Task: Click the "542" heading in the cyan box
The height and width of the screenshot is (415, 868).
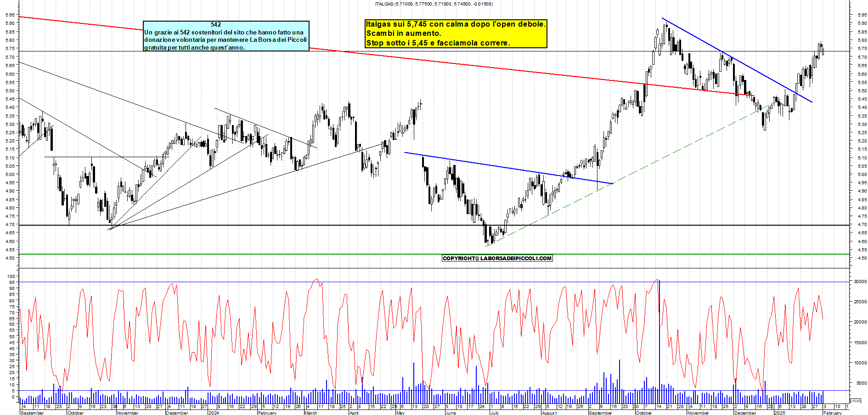Action: click(216, 25)
